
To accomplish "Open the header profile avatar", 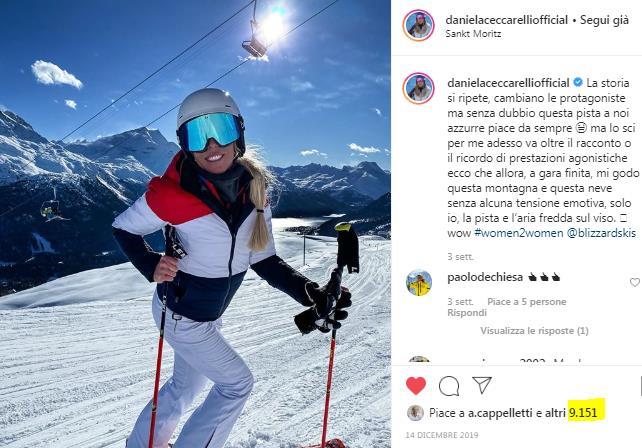I will click(418, 25).
